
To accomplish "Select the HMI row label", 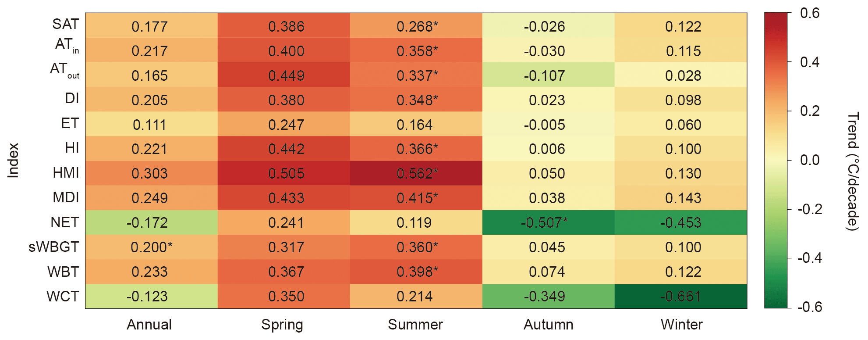I will 66,173.
